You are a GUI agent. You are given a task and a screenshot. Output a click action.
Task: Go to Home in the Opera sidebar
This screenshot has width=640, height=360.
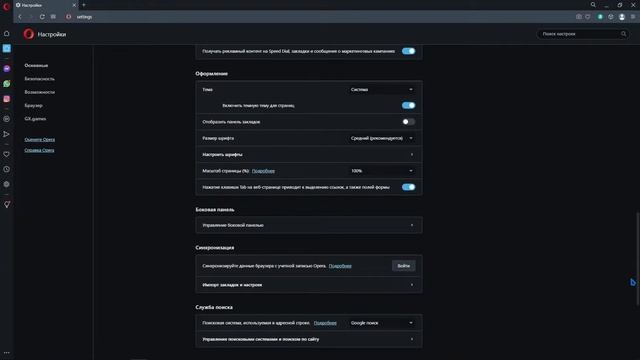7,33
